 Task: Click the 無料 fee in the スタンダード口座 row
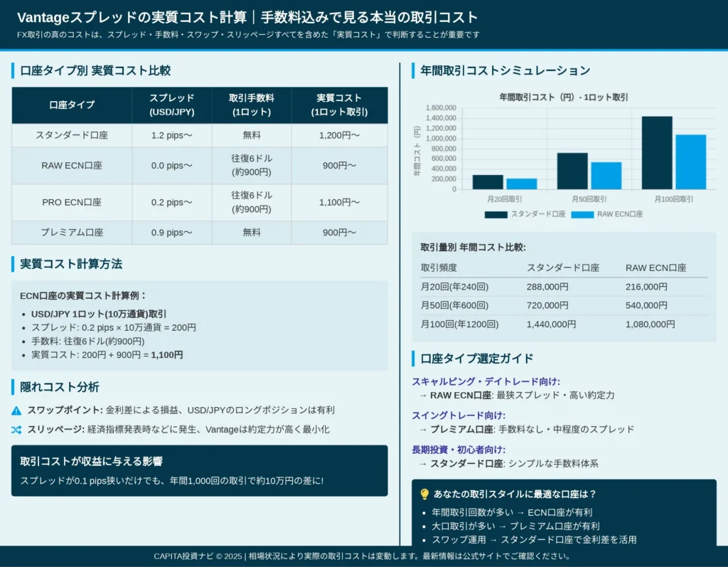tap(252, 135)
